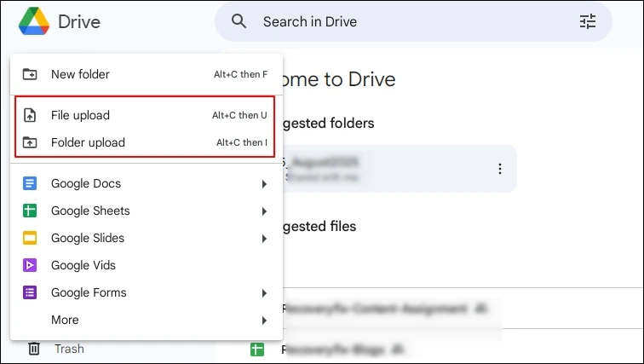Screen dimensions: 644x364
Task: Choose Google Slides menu entry
Action: point(147,238)
